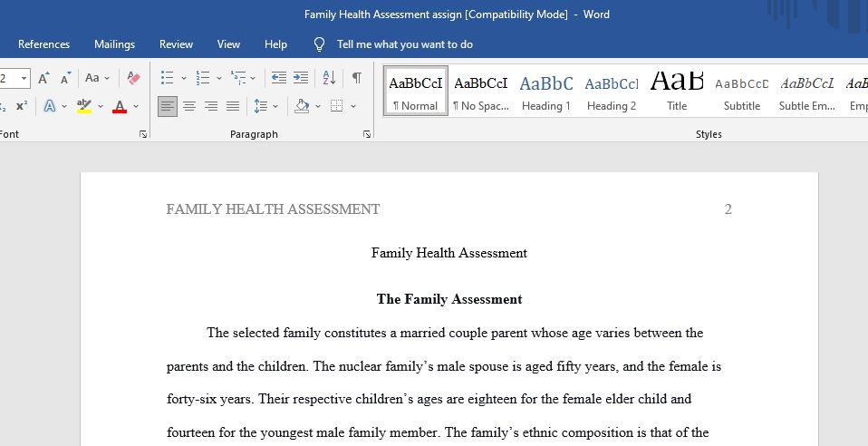
Task: Increase paragraph indent
Action: [301, 78]
